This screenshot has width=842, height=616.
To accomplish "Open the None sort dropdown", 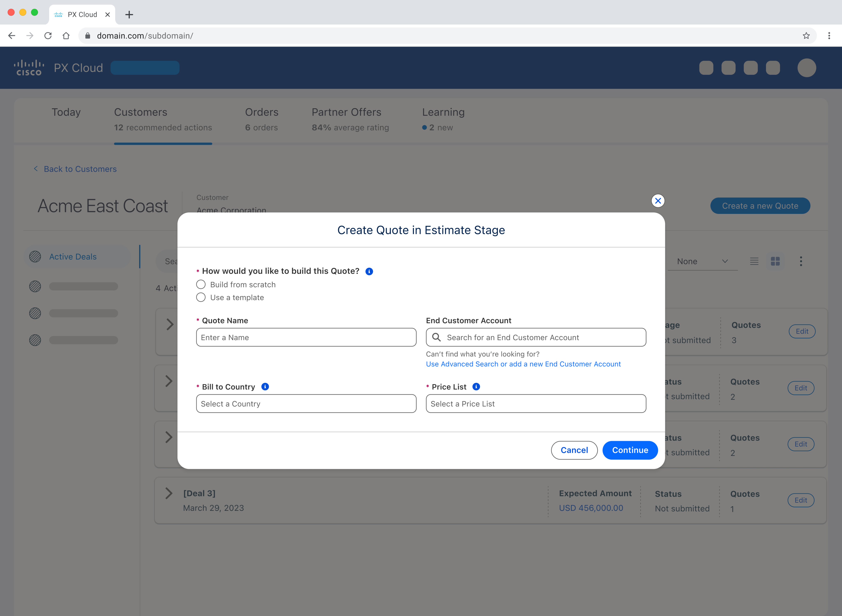I will click(x=702, y=261).
